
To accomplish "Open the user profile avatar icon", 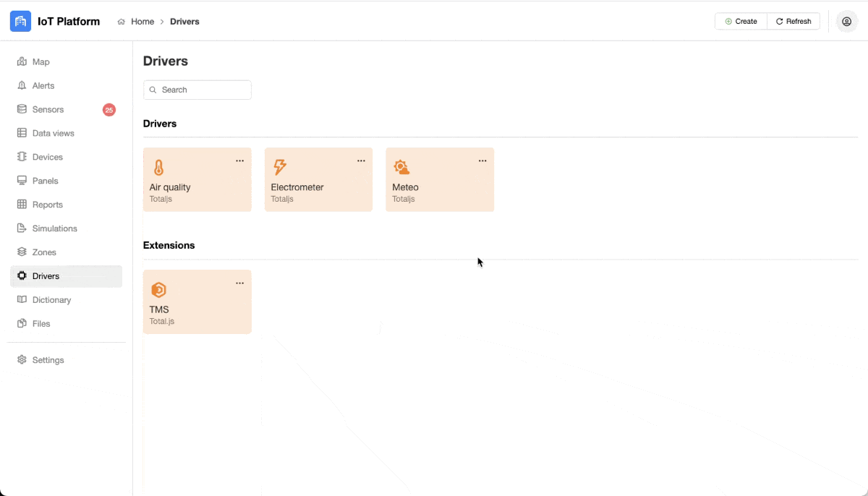I will point(846,22).
